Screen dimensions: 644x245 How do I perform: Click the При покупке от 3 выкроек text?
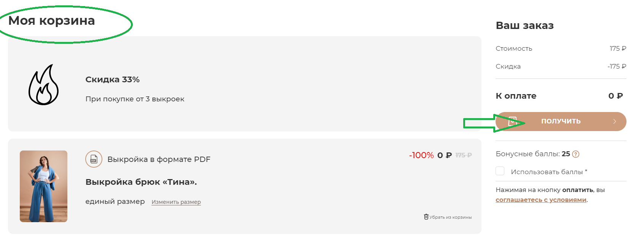click(135, 99)
